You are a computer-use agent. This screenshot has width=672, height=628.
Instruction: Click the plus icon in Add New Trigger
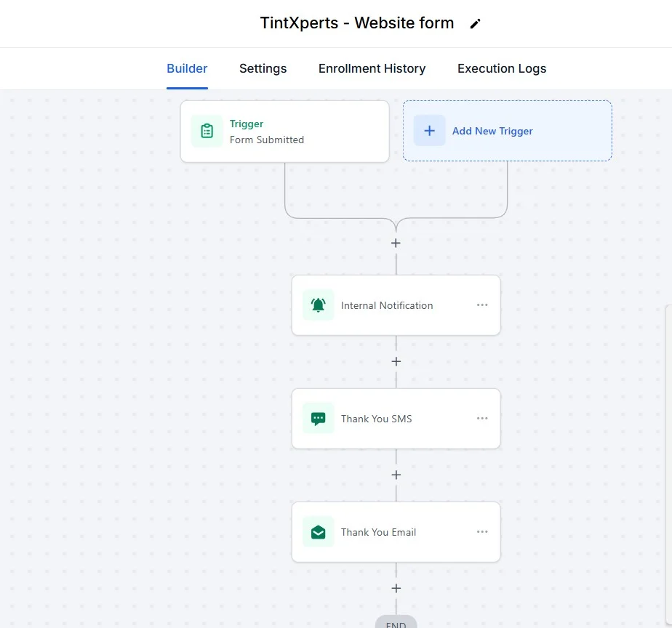point(429,131)
